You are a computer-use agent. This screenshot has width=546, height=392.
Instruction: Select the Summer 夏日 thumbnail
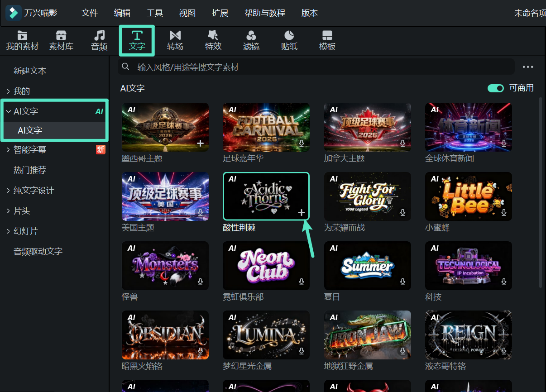click(x=368, y=266)
